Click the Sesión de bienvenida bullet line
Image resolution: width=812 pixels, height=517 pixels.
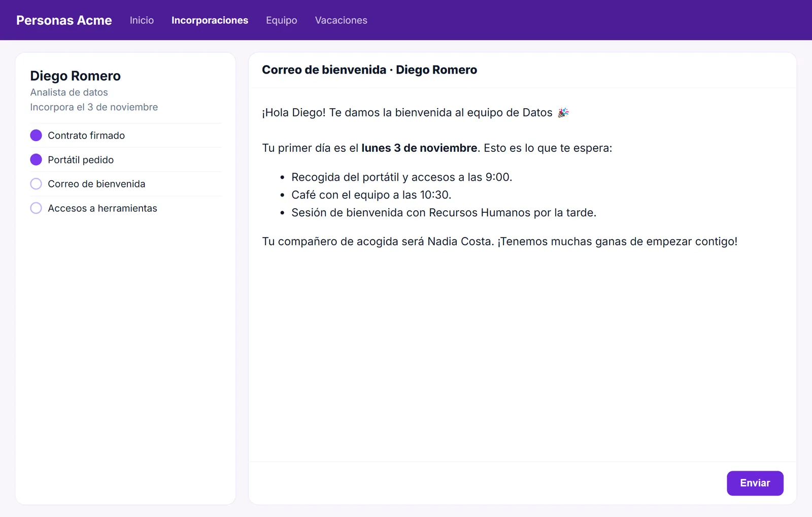pos(444,213)
